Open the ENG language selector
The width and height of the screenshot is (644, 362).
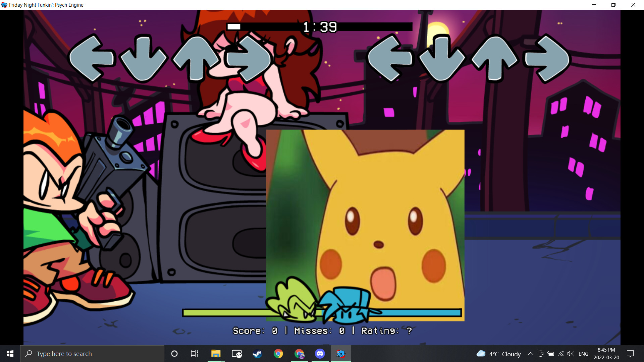[x=584, y=354]
